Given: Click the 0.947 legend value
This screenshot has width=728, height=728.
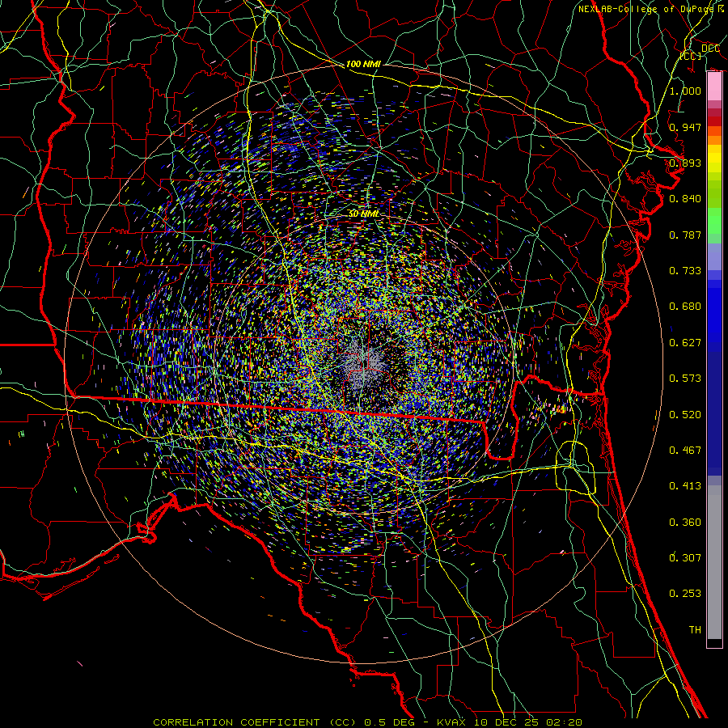Looking at the screenshot, I should 685,127.
